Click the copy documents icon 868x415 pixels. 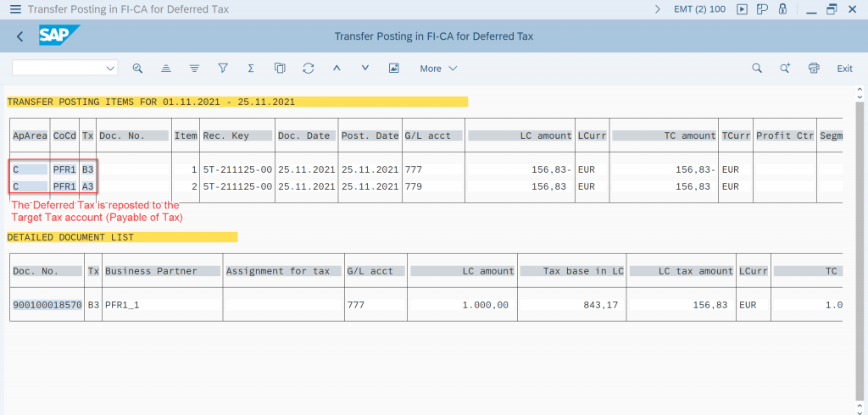tap(280, 68)
